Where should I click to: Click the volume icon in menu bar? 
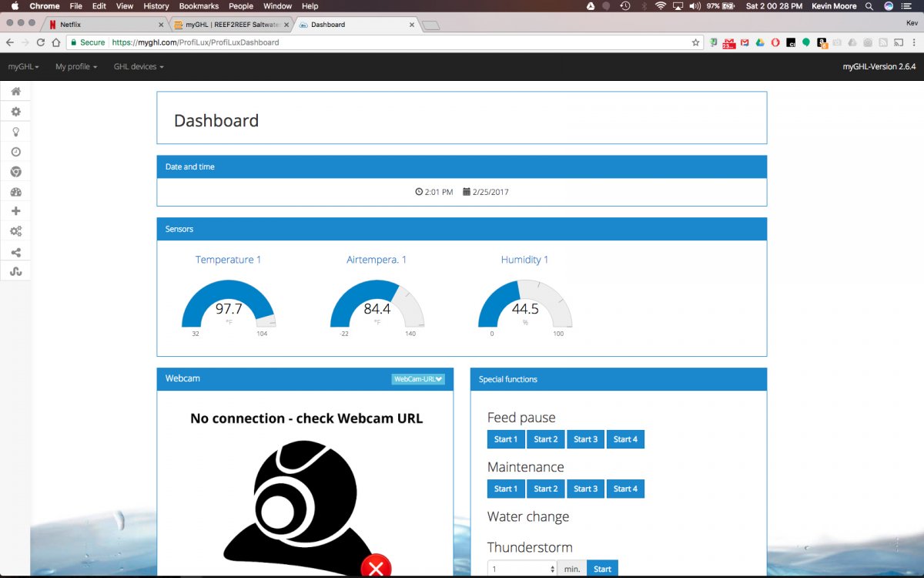(695, 6)
